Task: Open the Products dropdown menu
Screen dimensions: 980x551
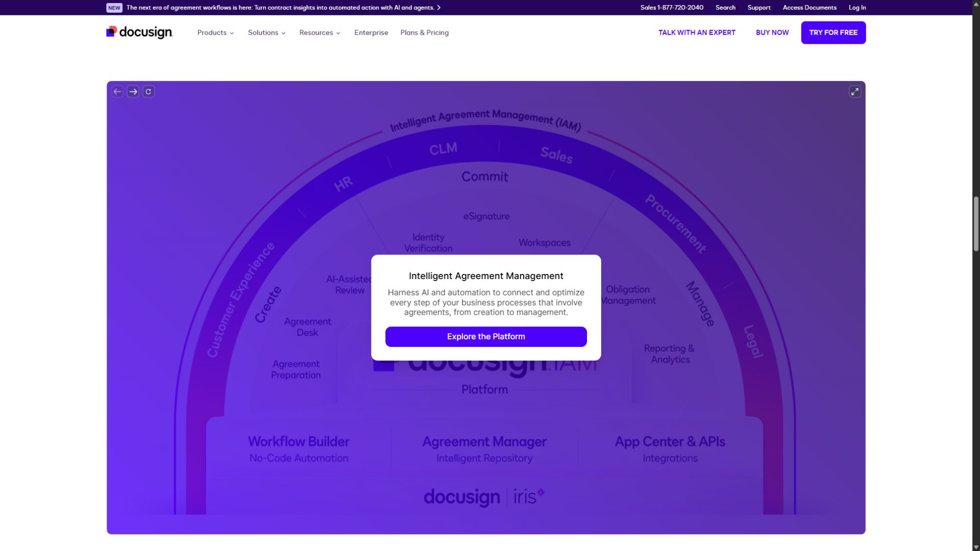Action: [216, 33]
